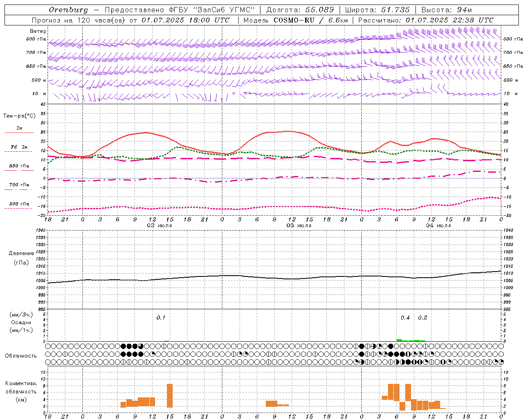Click the 0.2 precipitation value
The image size is (525, 420).
coord(422,318)
